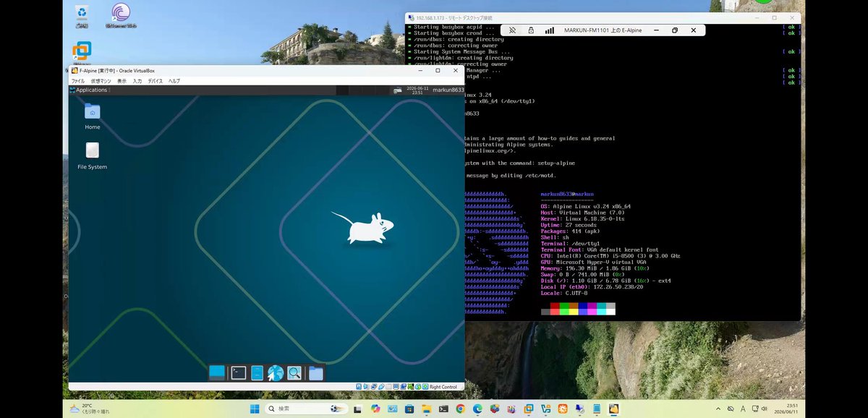The image size is (868, 418).
Task: Click the hard disk activity icon in VirtualBox status bar
Action: click(359, 387)
